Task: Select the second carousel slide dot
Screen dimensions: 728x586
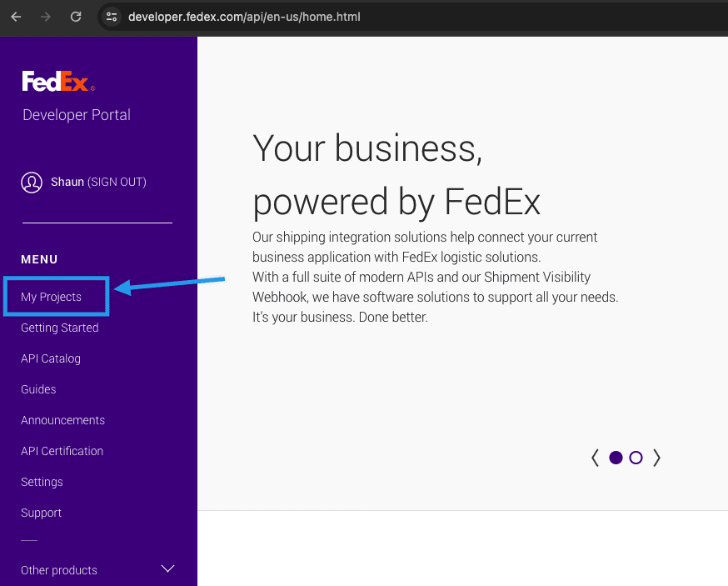Action: click(636, 457)
